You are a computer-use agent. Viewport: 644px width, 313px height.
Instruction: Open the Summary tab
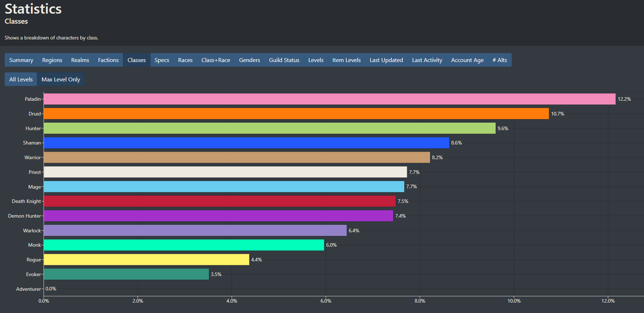tap(21, 60)
